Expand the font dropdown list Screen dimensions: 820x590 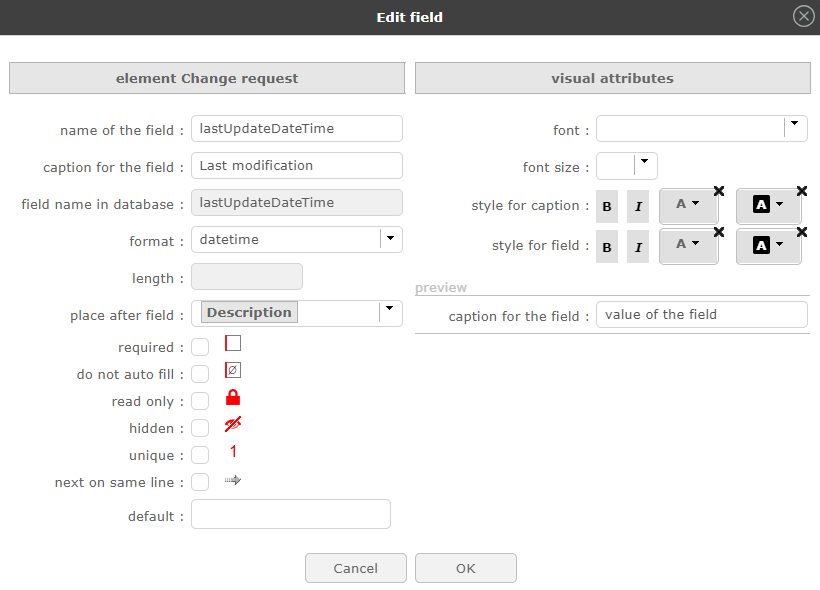tap(794, 127)
